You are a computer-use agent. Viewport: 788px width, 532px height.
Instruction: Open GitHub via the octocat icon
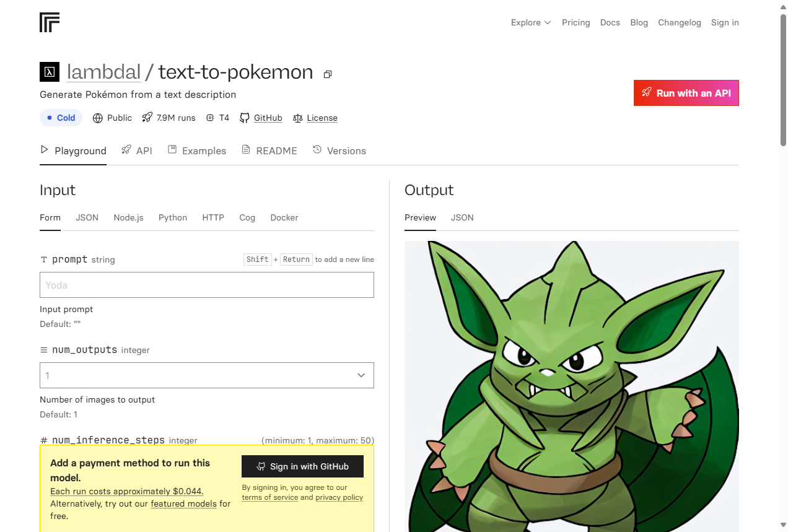coord(244,118)
